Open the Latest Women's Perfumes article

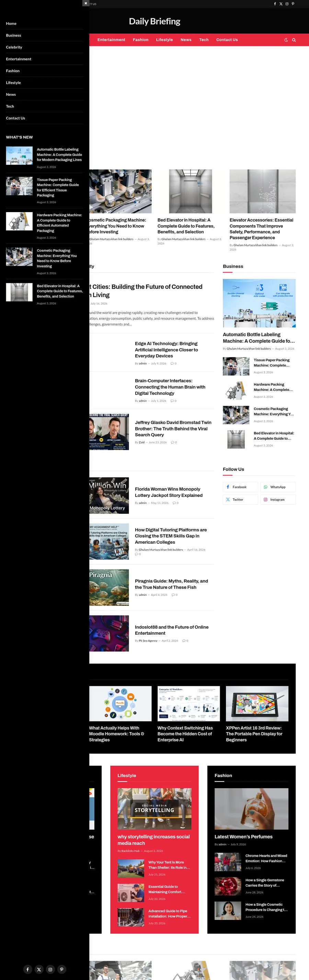click(x=243, y=837)
